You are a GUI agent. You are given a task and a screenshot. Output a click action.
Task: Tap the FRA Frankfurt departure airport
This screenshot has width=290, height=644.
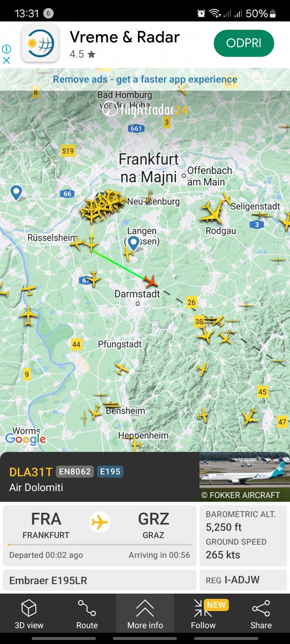click(x=46, y=525)
